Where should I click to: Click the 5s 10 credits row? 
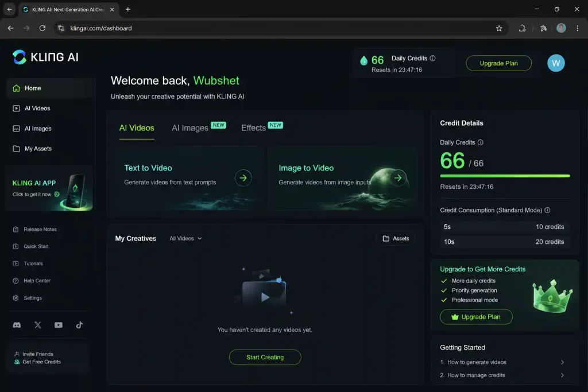[504, 227]
